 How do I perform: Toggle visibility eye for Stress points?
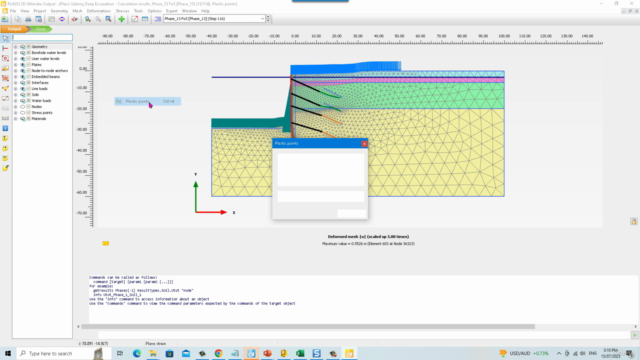[x=23, y=113]
